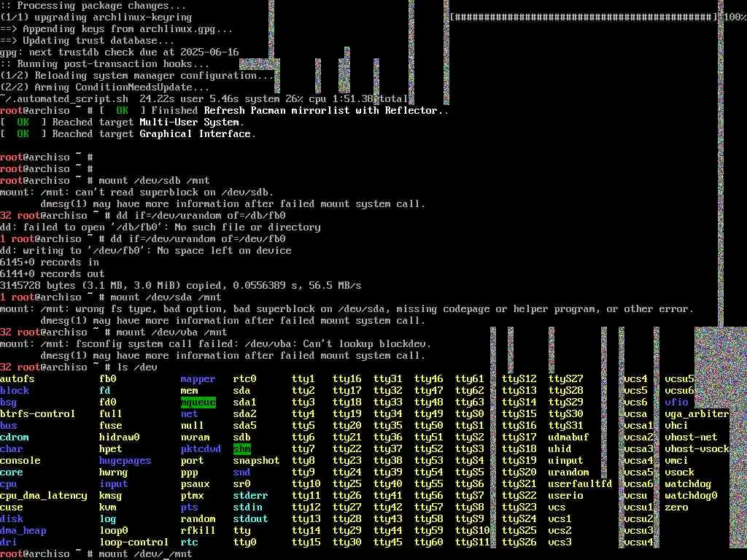Select the 'urandom' entry in the ls listing
Screen dimensions: 747x560
[568, 472]
